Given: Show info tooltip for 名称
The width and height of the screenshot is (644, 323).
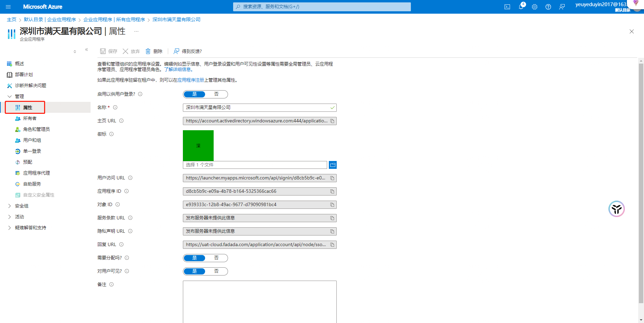Looking at the screenshot, I should (x=115, y=107).
